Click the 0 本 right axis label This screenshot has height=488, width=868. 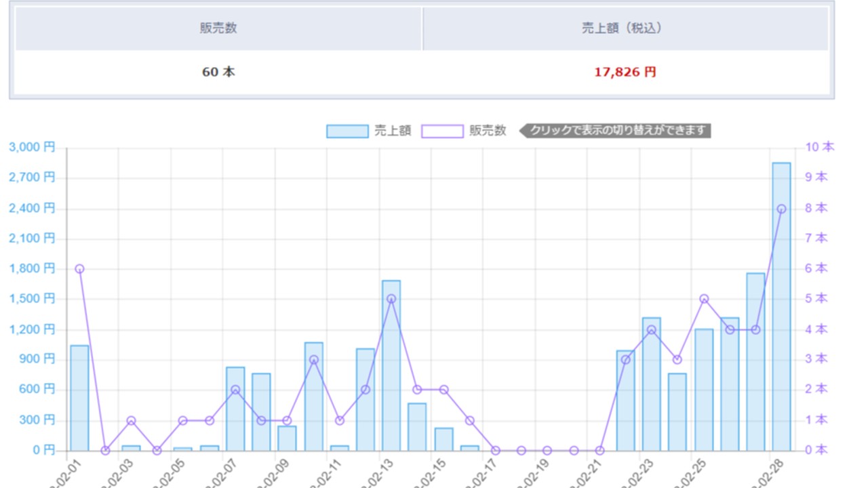pos(816,450)
